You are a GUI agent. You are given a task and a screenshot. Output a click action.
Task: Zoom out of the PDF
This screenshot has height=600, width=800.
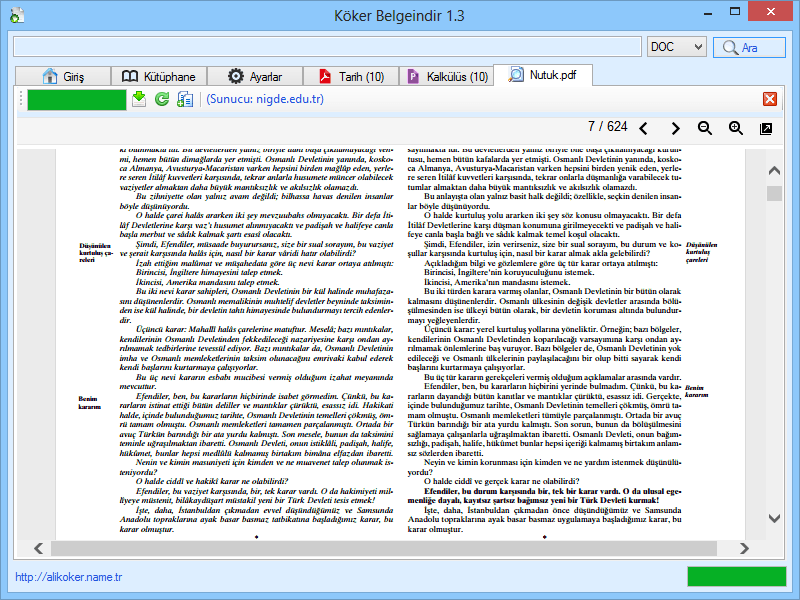[705, 128]
